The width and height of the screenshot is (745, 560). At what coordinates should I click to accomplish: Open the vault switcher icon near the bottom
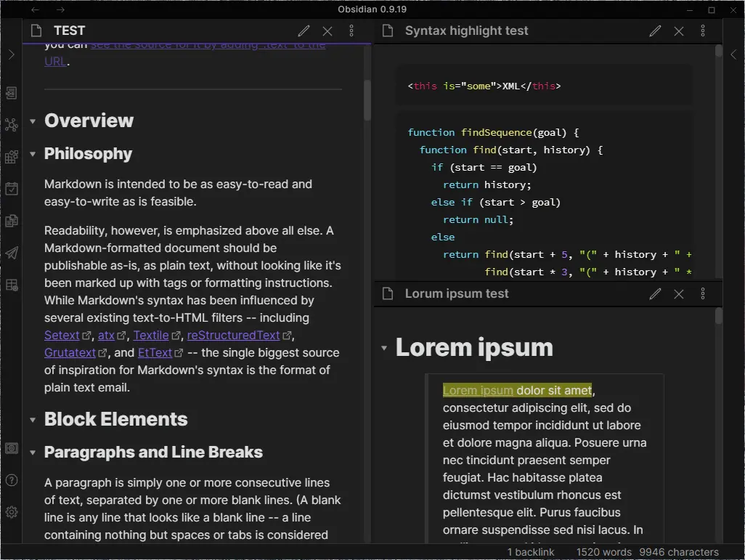coord(12,448)
